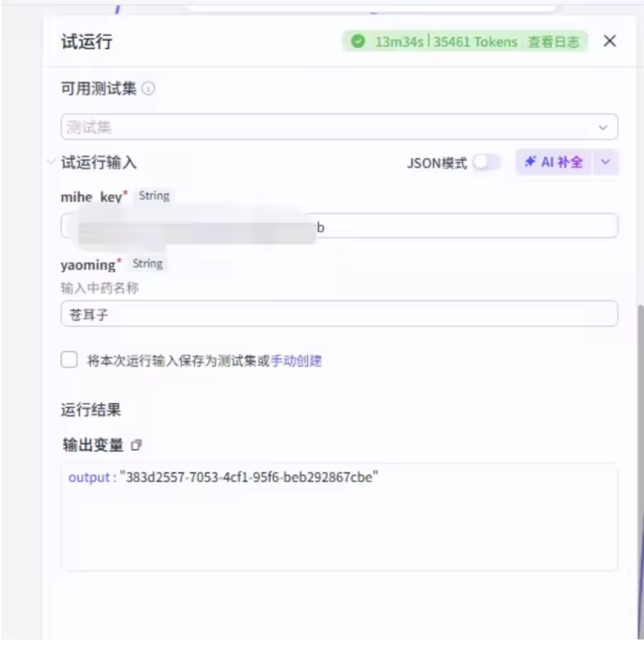Open 查看日志 to view logs
The height and width of the screenshot is (645, 644).
click(x=553, y=42)
